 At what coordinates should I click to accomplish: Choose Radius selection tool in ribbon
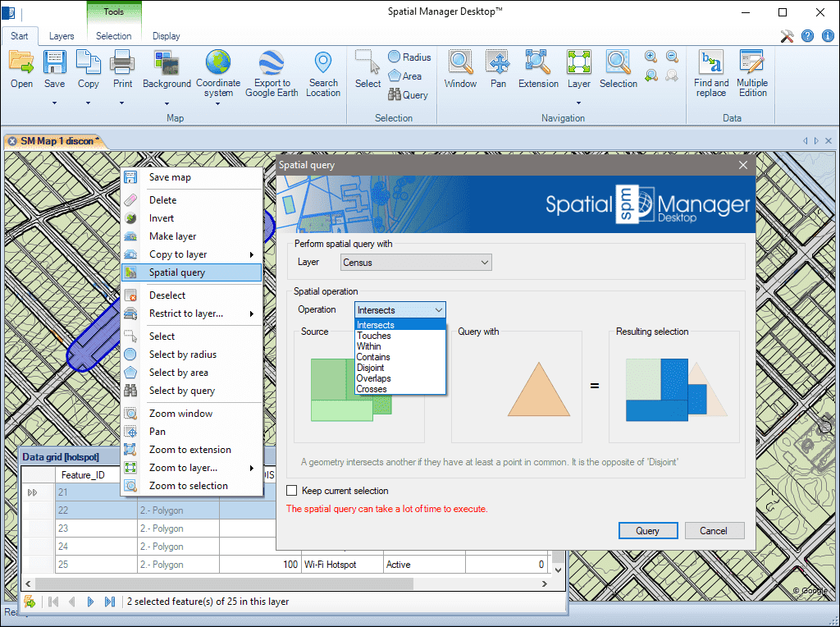point(409,57)
